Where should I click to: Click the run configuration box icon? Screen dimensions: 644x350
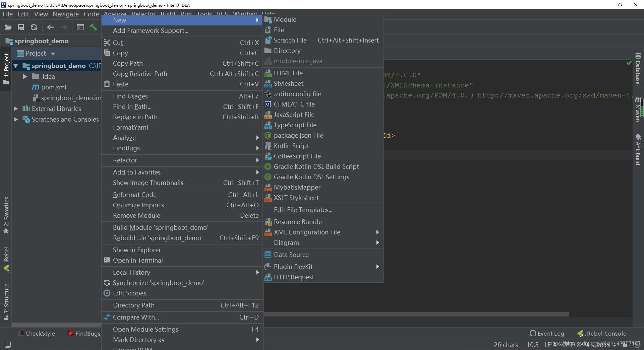(80, 27)
